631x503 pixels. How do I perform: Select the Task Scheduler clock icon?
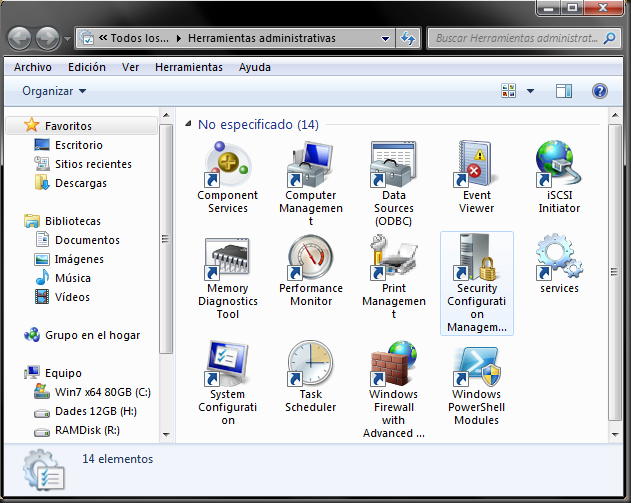click(x=310, y=364)
